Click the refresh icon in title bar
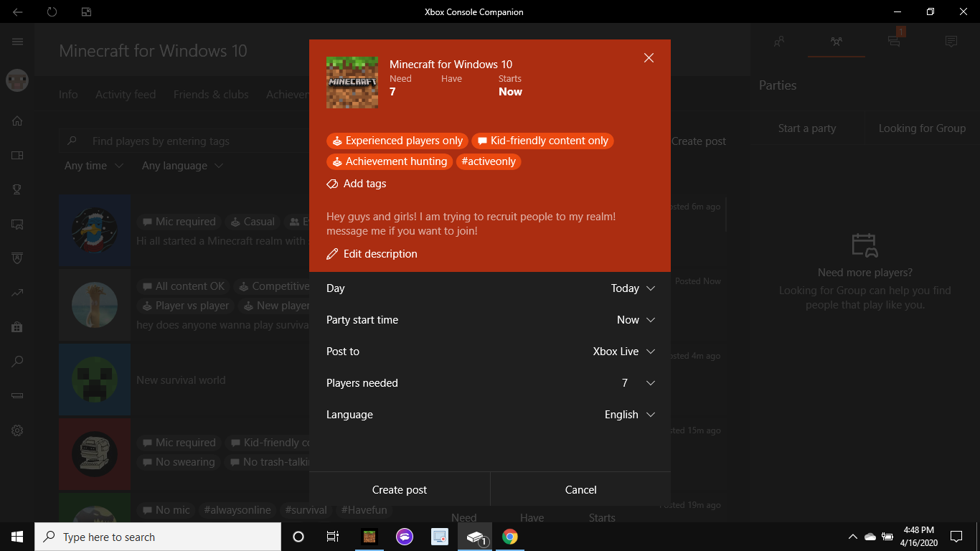 click(52, 12)
